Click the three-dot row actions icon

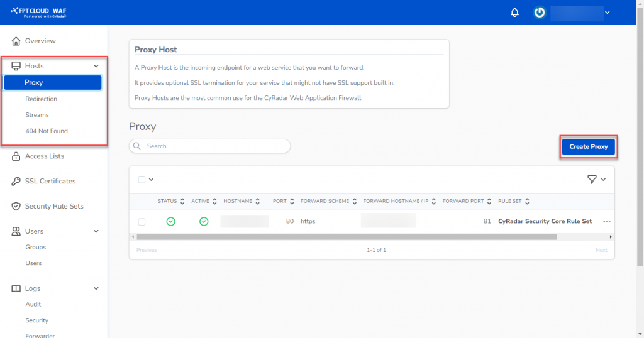click(606, 222)
